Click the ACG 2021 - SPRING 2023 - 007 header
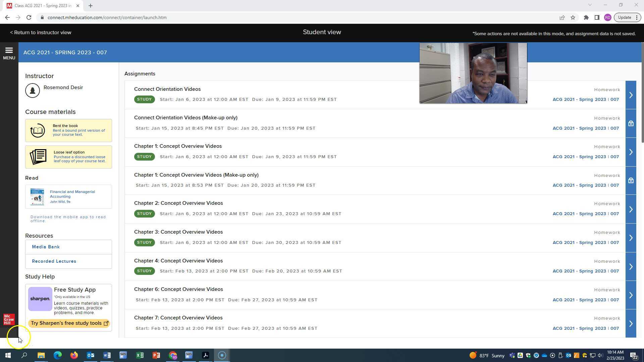 tap(65, 53)
